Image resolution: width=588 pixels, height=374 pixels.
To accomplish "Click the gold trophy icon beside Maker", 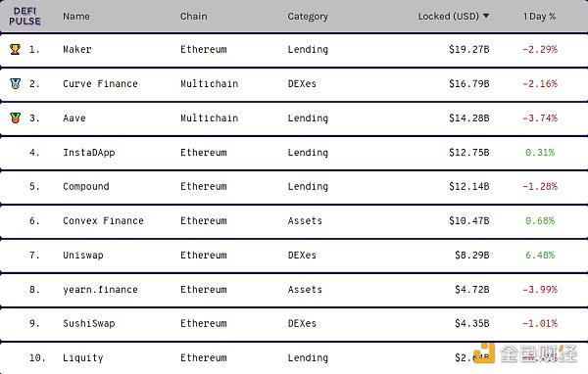I will [x=15, y=49].
